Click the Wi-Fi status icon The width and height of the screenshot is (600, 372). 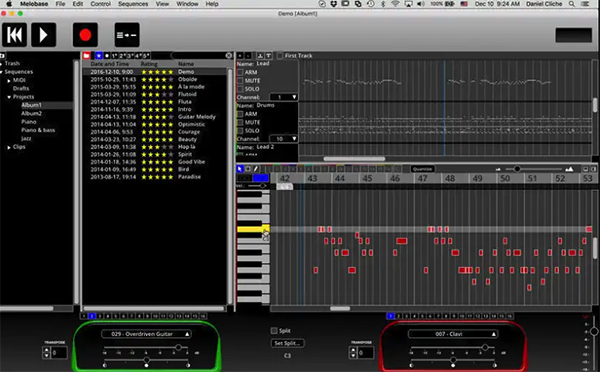tap(396, 4)
